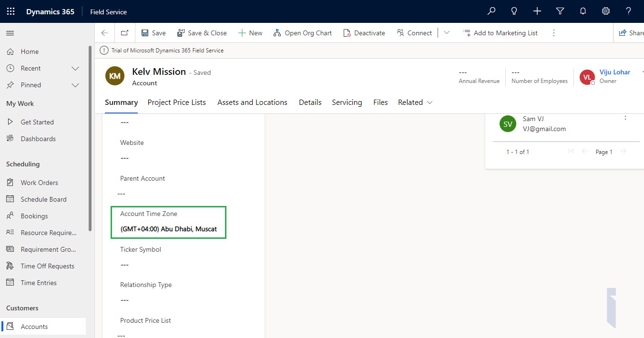The width and height of the screenshot is (644, 338).
Task: Open the Schedule Board
Action: (43, 199)
